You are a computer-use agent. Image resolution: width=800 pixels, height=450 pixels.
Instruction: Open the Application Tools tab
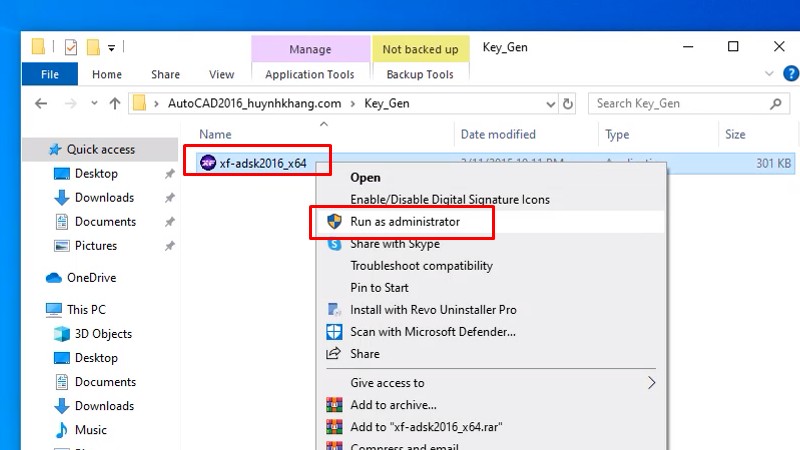coord(310,74)
